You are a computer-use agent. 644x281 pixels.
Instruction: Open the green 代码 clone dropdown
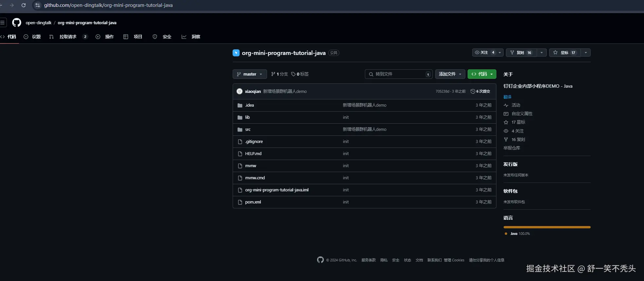(x=482, y=74)
